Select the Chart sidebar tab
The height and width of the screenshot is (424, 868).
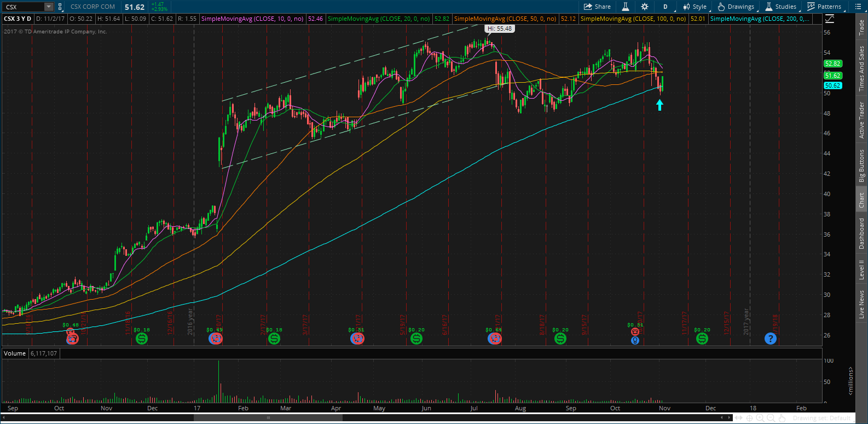861,200
